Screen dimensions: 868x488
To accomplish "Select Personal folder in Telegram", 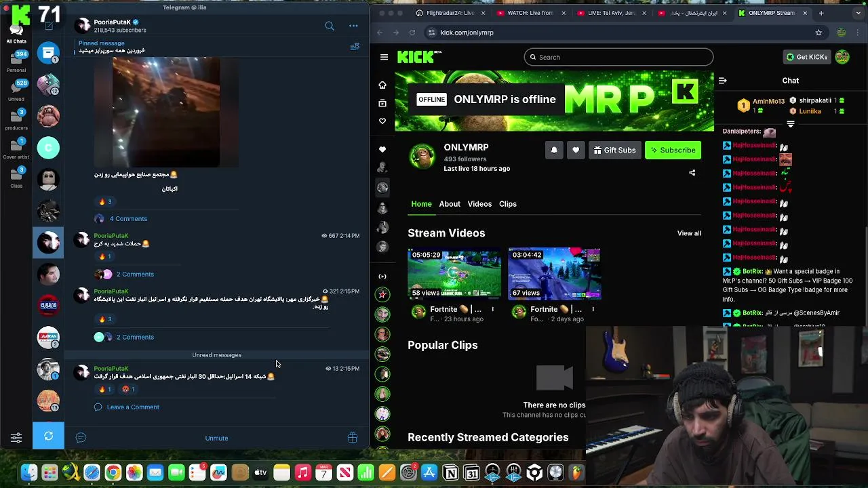I will coord(16,61).
